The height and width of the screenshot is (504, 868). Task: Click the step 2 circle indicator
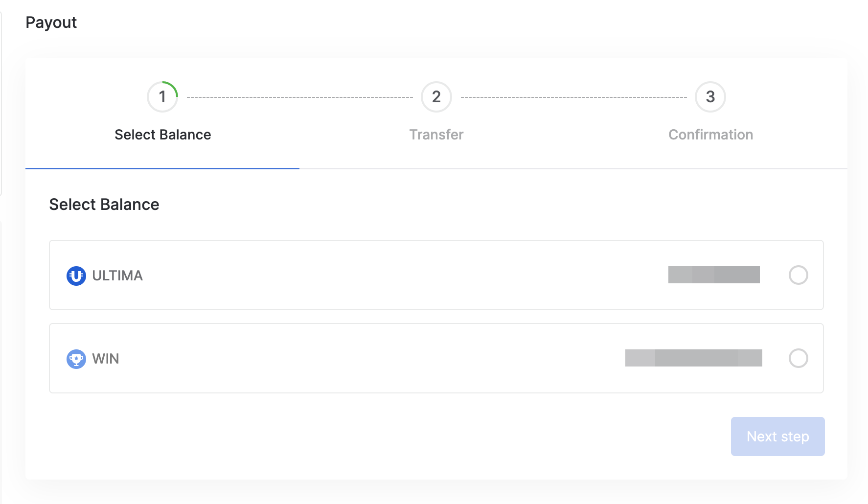[436, 97]
